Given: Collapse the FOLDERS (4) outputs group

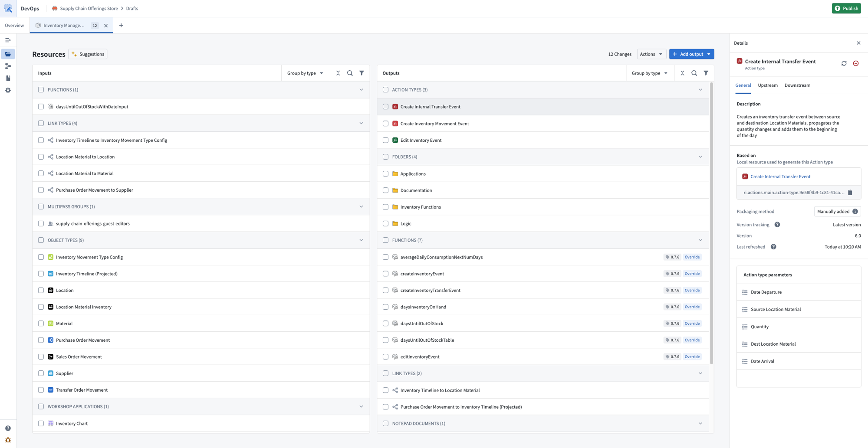Looking at the screenshot, I should (700, 157).
